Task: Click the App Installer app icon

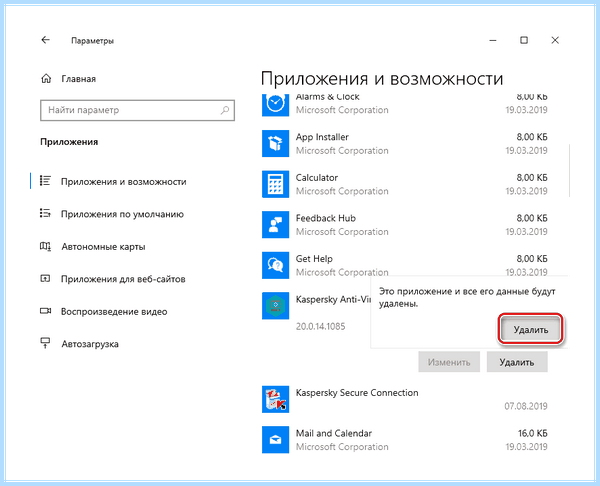Action: click(276, 144)
